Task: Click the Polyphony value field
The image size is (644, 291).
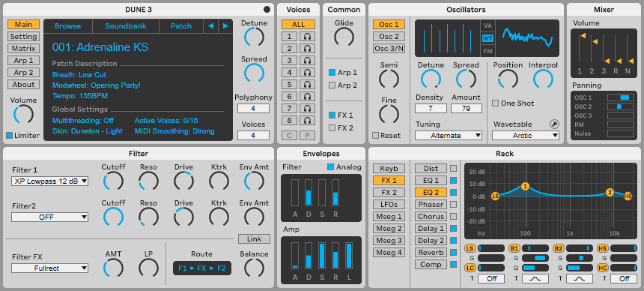Action: 253,109
